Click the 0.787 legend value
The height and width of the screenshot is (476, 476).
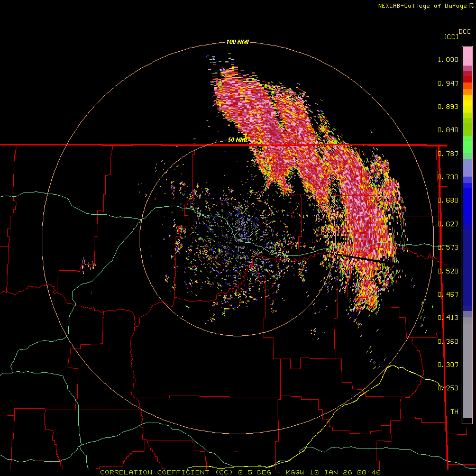(x=448, y=153)
